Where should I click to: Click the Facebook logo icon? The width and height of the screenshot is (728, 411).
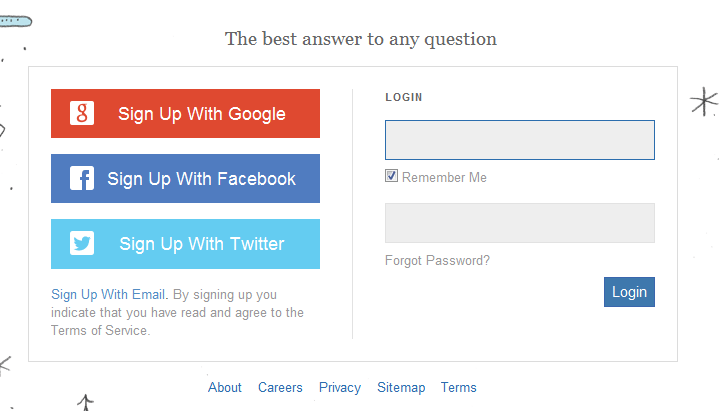click(82, 179)
